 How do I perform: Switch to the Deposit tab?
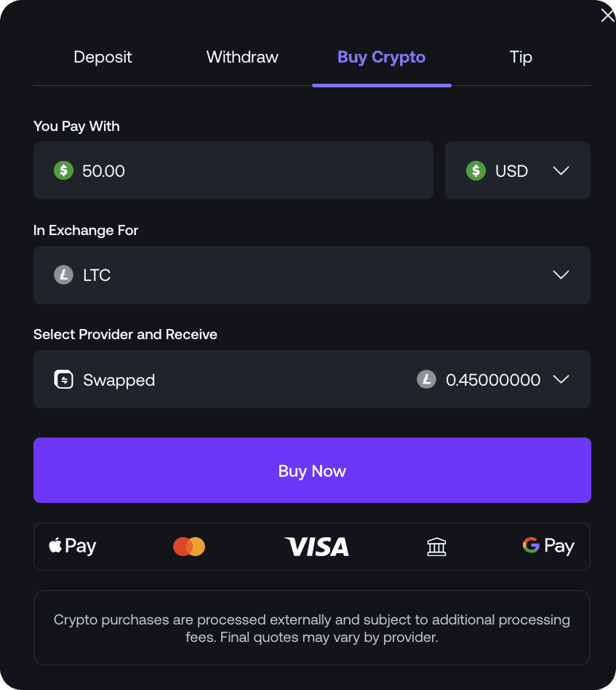[x=103, y=57]
